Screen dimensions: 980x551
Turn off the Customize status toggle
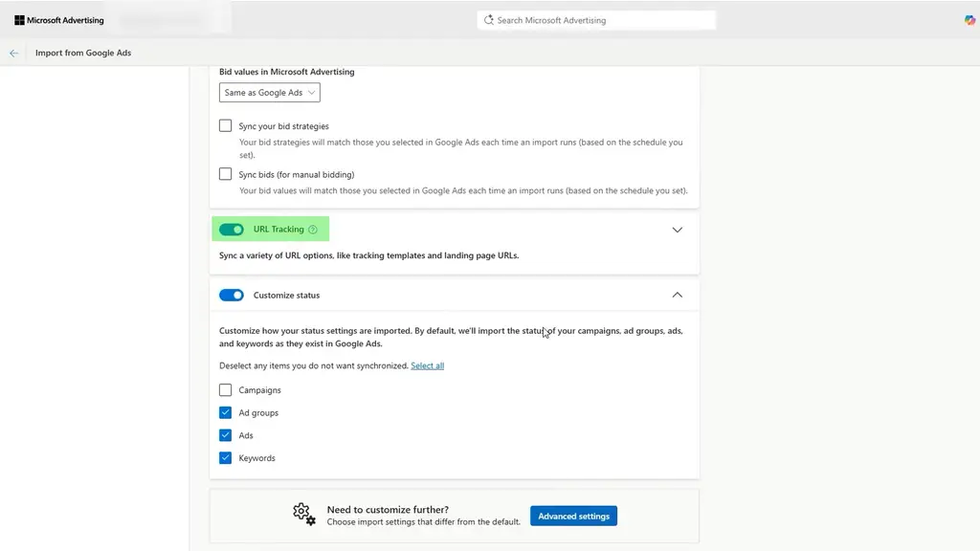[x=232, y=295]
